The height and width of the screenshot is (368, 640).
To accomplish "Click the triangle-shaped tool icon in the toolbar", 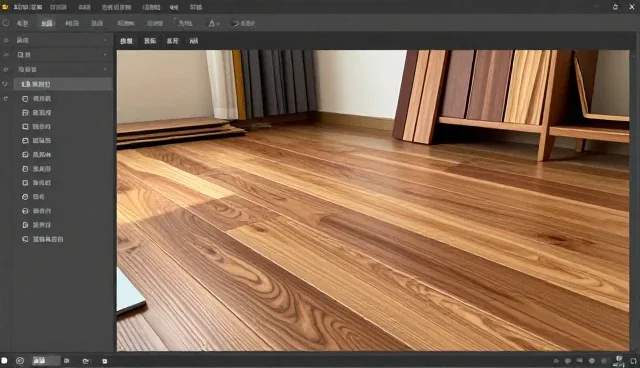I will [211, 23].
